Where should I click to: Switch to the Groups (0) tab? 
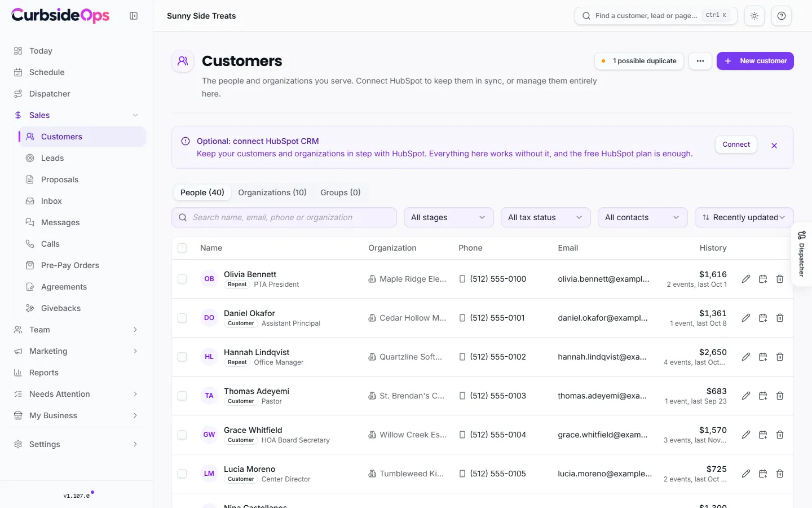[x=341, y=192]
